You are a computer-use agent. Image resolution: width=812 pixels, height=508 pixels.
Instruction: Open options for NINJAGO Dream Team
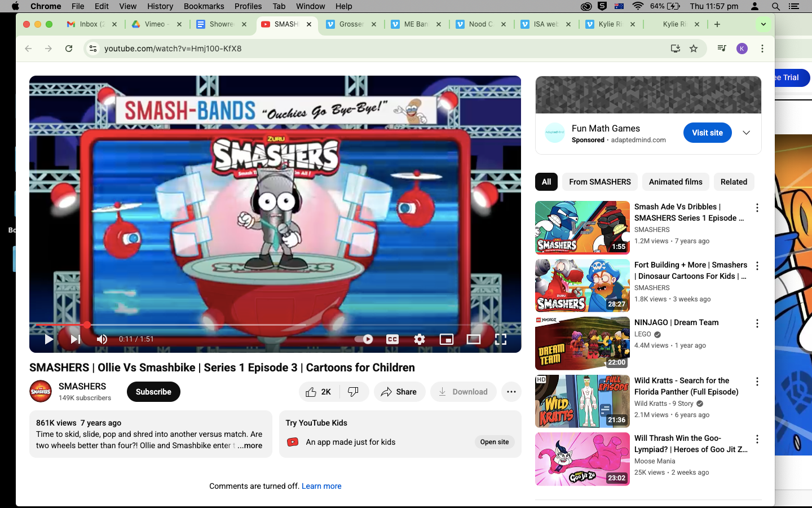tap(757, 323)
